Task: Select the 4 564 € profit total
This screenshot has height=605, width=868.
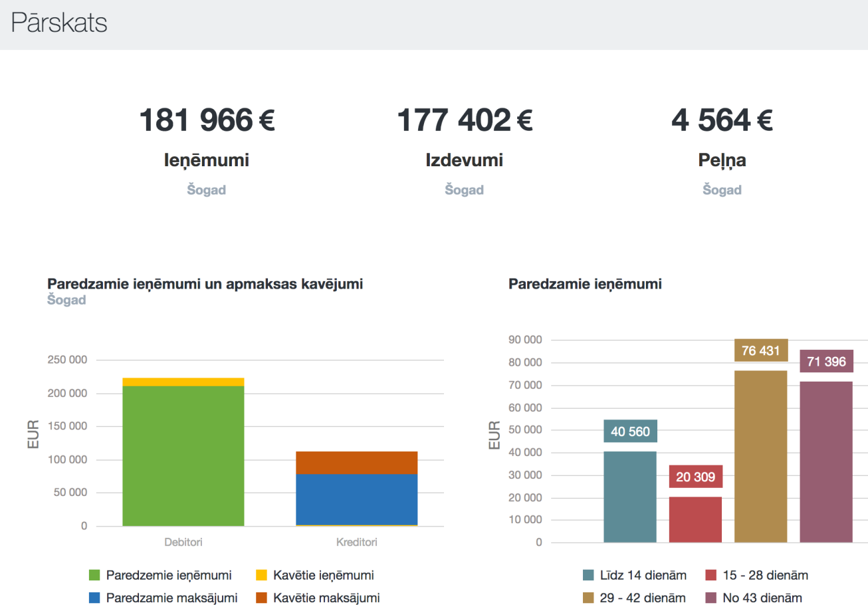Action: [x=722, y=120]
